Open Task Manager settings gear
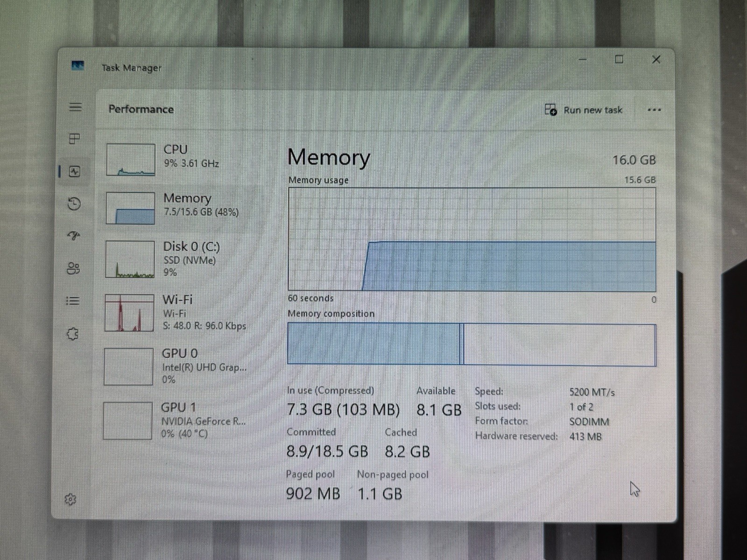Viewport: 747px width, 560px height. 70,499
